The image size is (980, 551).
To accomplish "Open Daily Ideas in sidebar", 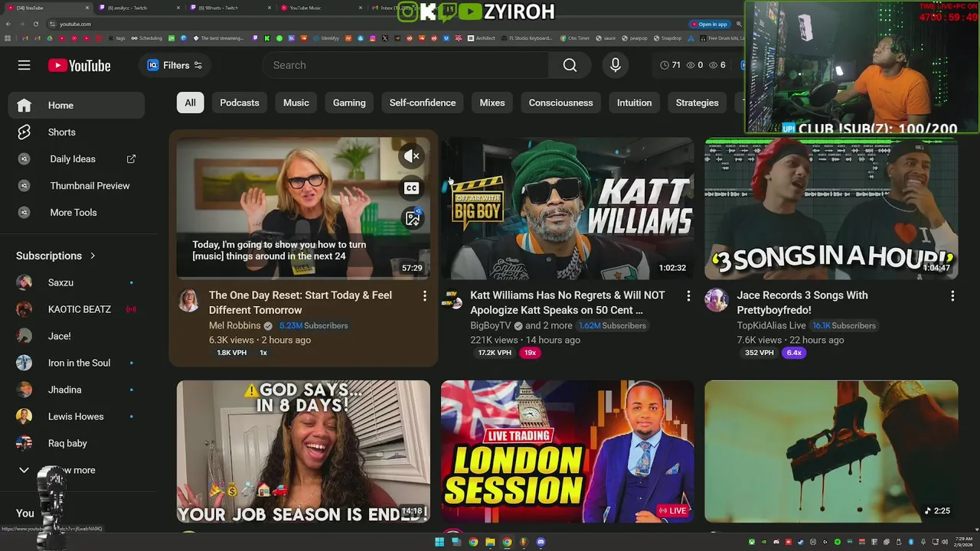I will [76, 159].
